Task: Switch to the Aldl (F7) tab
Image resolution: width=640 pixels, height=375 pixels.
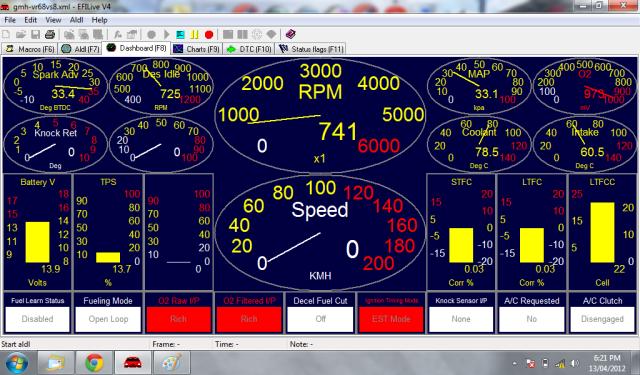Action: click(x=80, y=49)
